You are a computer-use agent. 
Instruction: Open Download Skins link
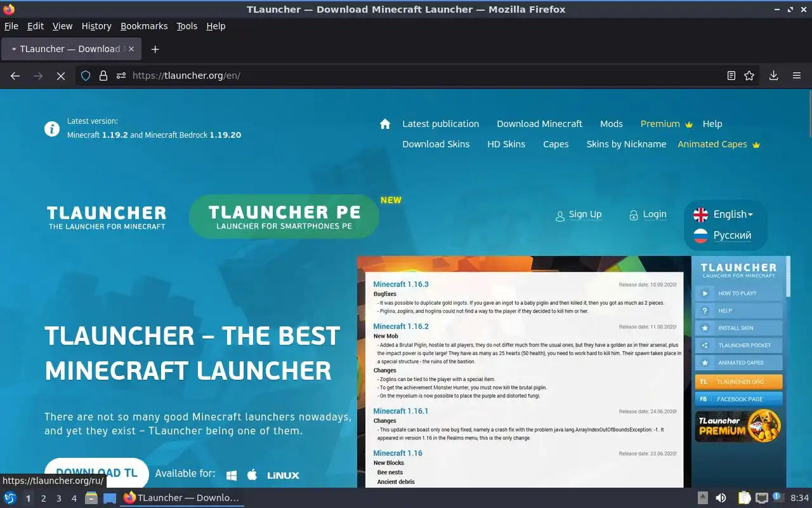pos(436,144)
